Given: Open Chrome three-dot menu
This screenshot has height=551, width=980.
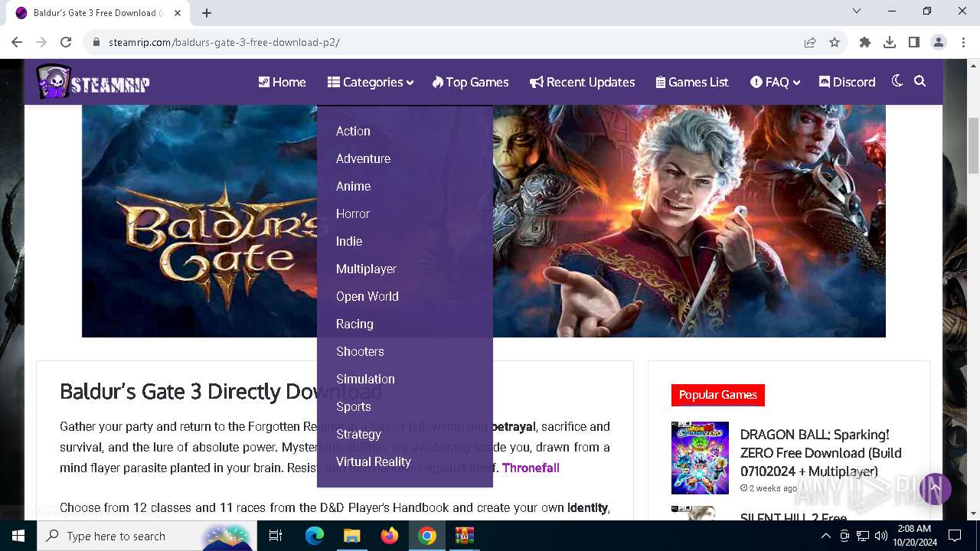Looking at the screenshot, I should tap(962, 42).
